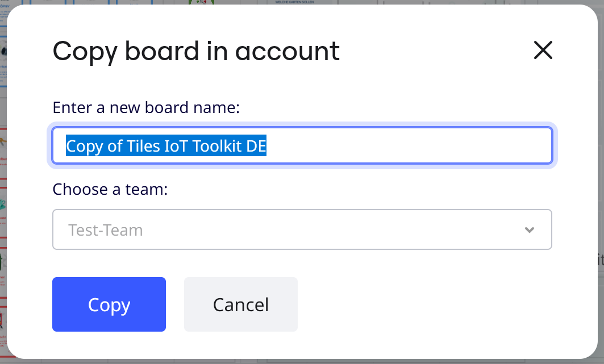Click the 'Enter a new board name:' label
This screenshot has width=604, height=364.
click(146, 107)
